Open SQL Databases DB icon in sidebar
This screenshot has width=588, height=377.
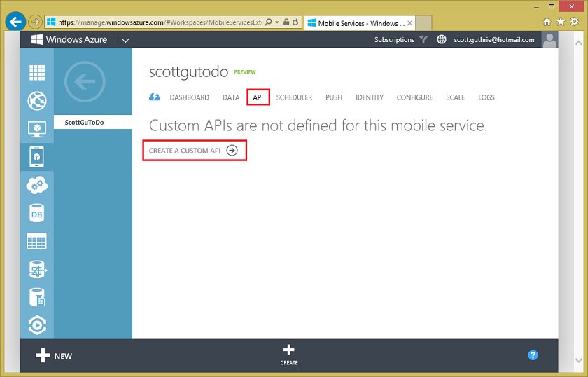pos(36,213)
